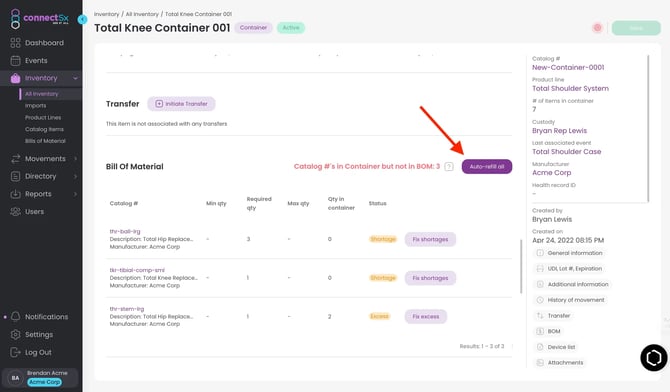670x392 pixels.
Task: Click the help question icon beside BOM warning
Action: click(449, 167)
